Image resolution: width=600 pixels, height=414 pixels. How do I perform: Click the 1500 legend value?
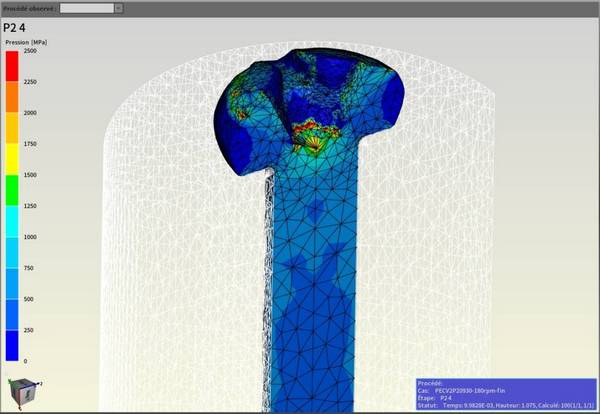tap(30, 175)
